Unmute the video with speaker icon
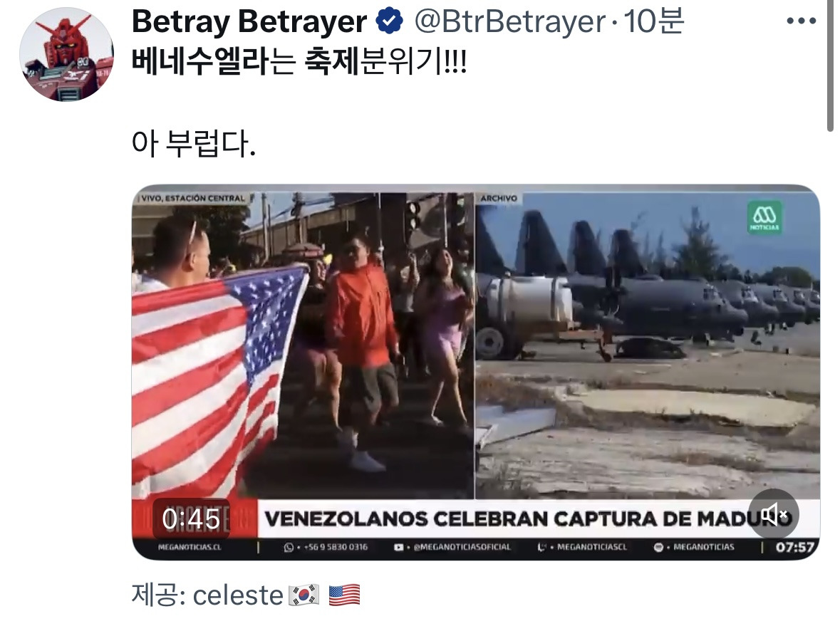Image resolution: width=840 pixels, height=626 pixels. pos(774,514)
